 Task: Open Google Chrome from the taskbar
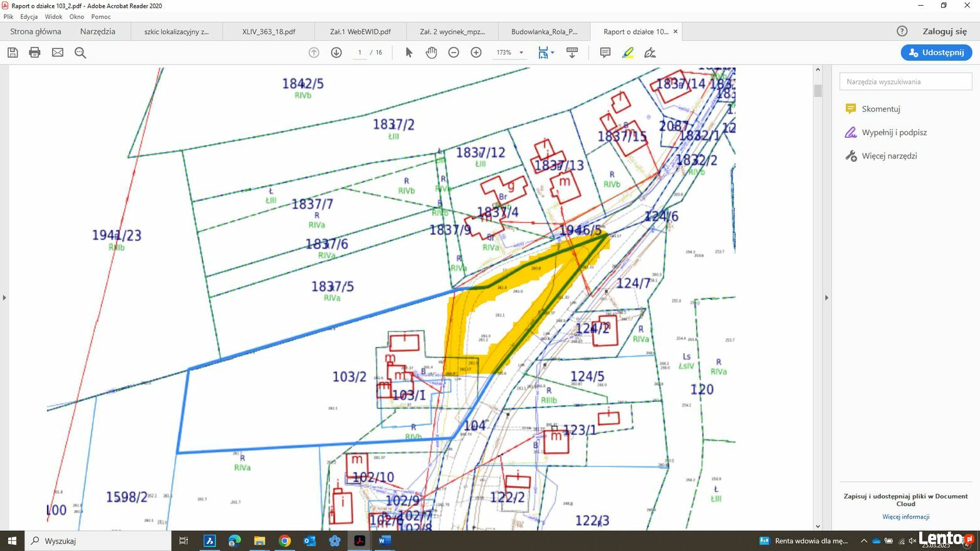pyautogui.click(x=284, y=540)
